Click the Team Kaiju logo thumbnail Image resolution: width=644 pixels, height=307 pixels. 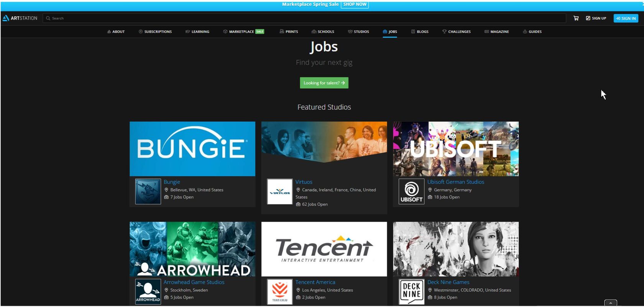(280, 292)
